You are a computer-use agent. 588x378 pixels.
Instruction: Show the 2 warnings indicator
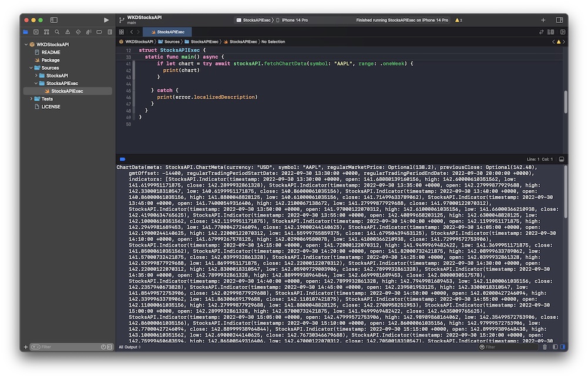click(459, 20)
